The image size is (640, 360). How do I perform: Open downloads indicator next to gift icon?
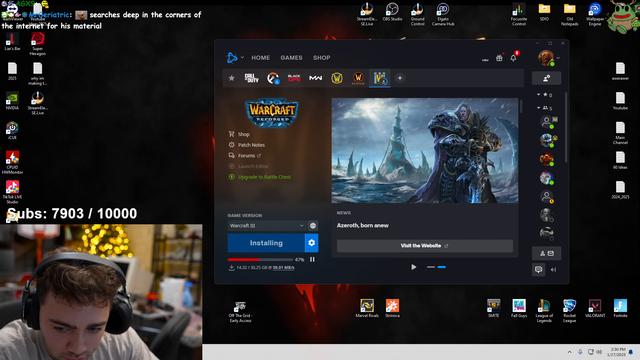pyautogui.click(x=485, y=59)
